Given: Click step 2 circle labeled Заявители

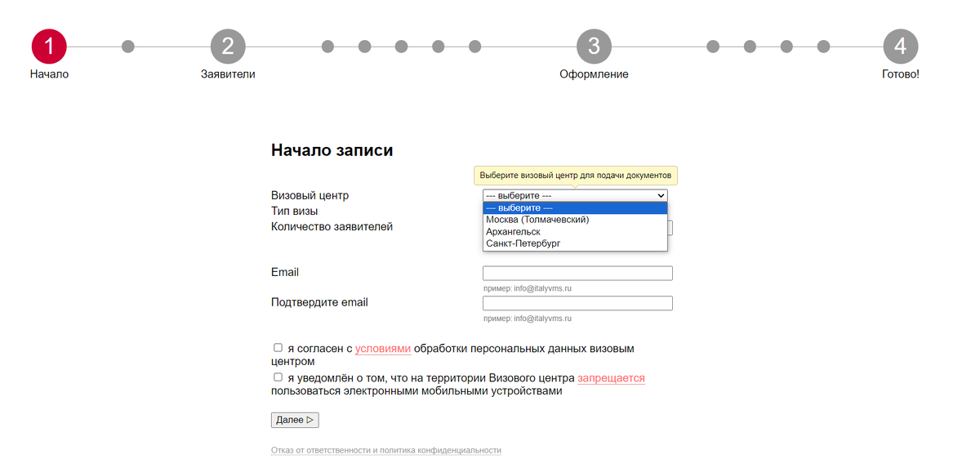Looking at the screenshot, I should click(x=228, y=47).
